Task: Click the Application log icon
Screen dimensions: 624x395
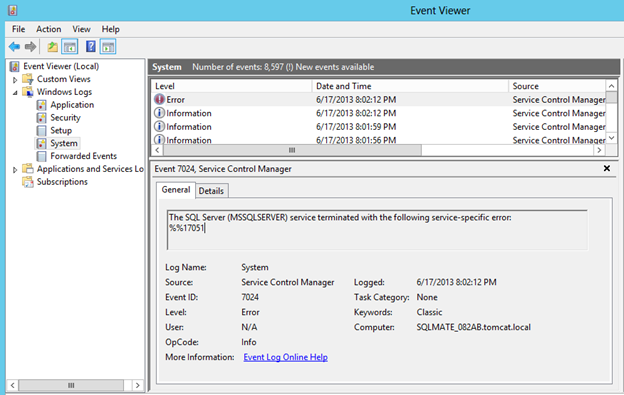Action: pos(41,105)
